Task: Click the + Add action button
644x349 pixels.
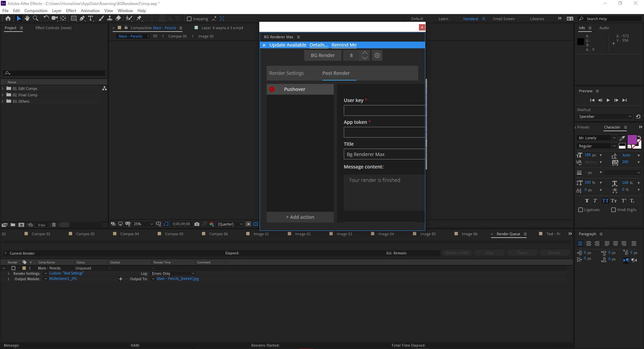Action: (300, 217)
